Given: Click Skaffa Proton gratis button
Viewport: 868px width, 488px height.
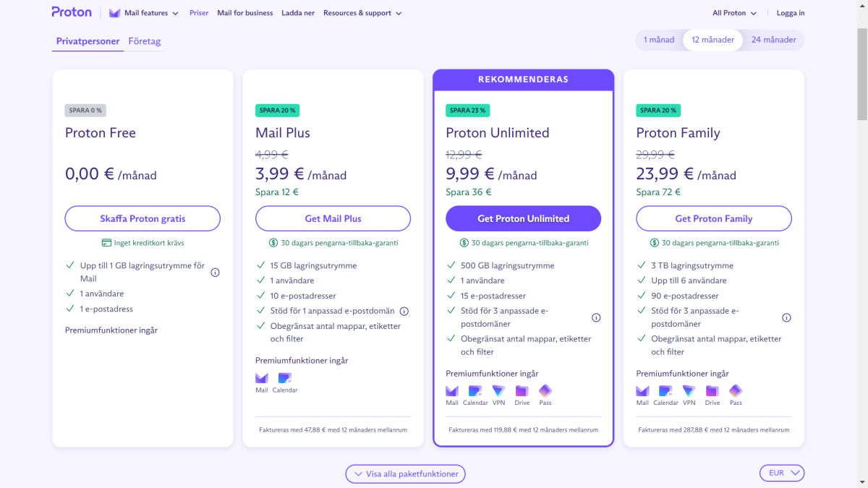Looking at the screenshot, I should pos(142,218).
